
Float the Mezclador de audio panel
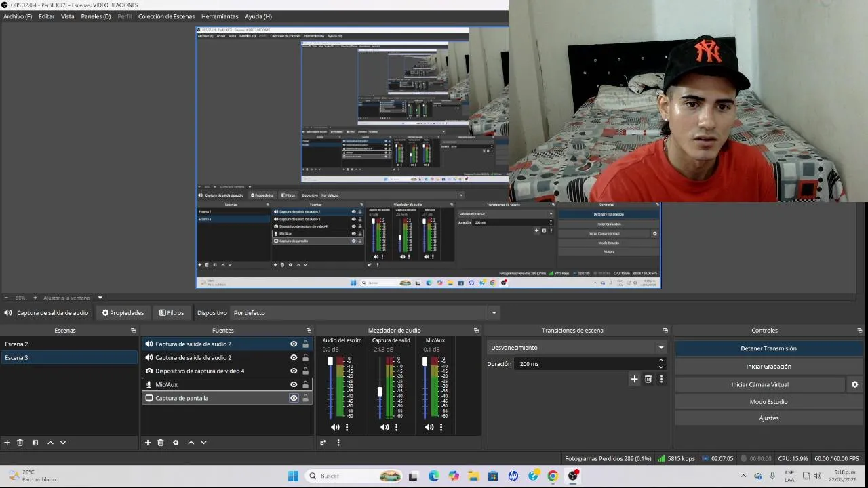tap(476, 331)
